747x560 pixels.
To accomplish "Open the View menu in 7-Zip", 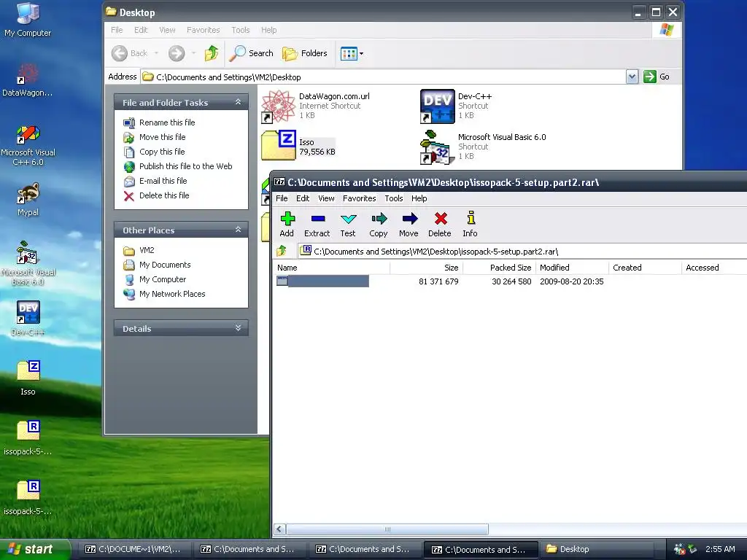I will (326, 198).
